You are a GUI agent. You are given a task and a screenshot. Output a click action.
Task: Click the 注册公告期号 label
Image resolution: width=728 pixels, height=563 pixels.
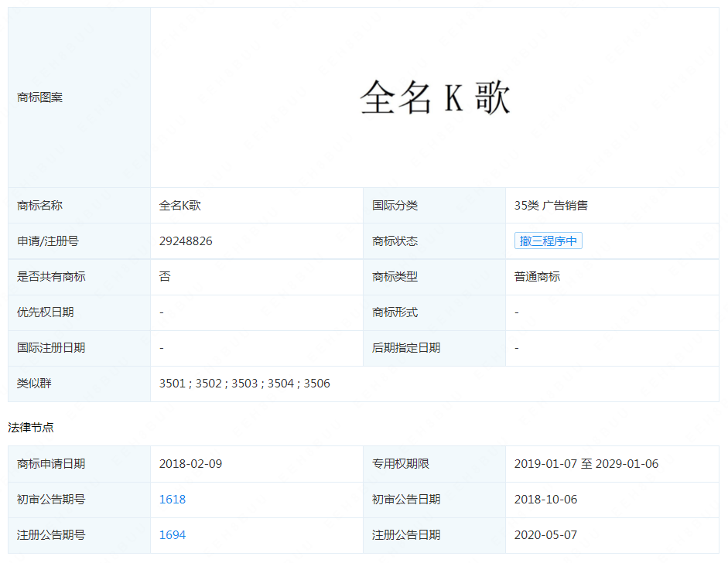tap(51, 535)
